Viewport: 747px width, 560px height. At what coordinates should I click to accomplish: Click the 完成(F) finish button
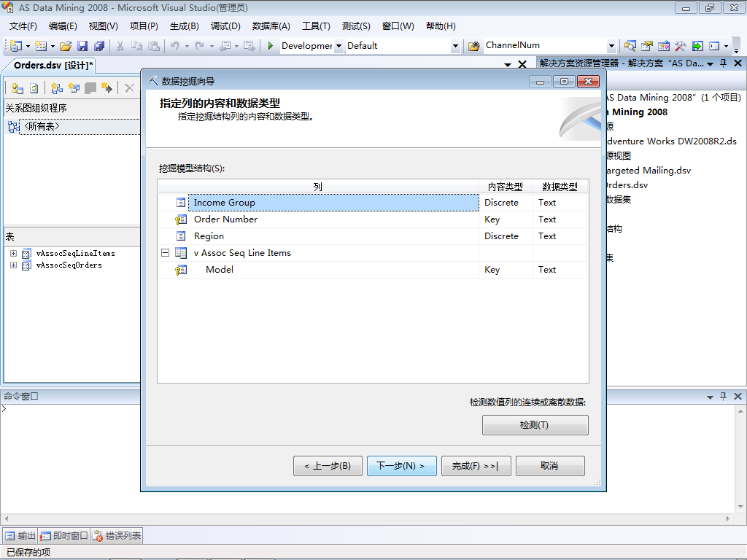476,466
